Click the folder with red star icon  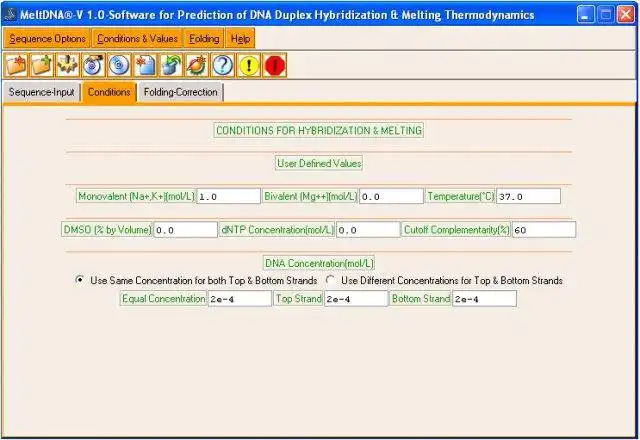[16, 65]
